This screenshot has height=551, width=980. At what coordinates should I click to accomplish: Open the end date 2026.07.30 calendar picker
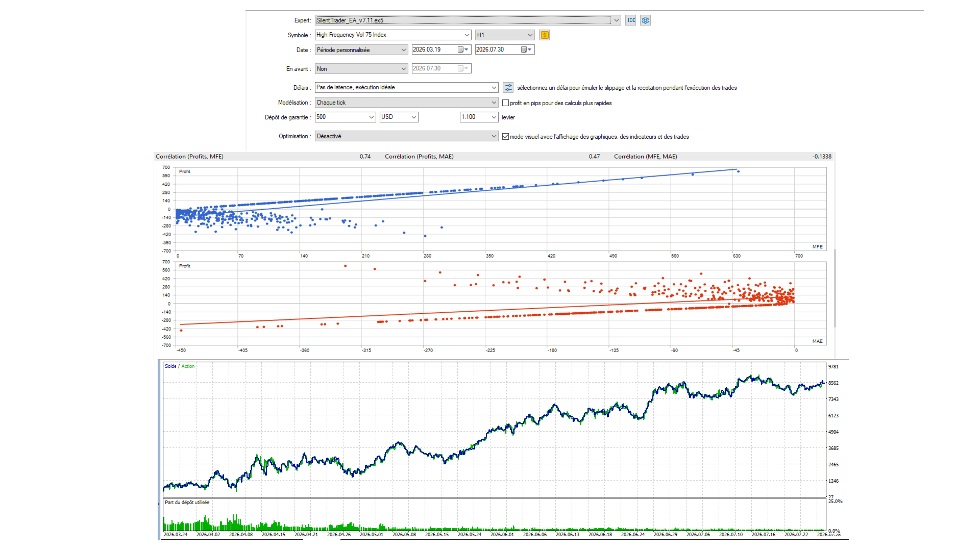tap(526, 49)
